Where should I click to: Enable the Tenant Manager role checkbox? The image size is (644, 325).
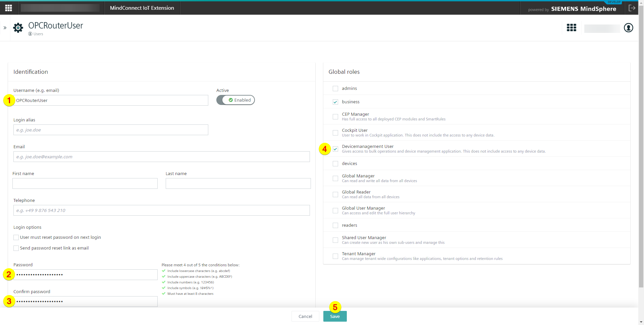(x=335, y=256)
